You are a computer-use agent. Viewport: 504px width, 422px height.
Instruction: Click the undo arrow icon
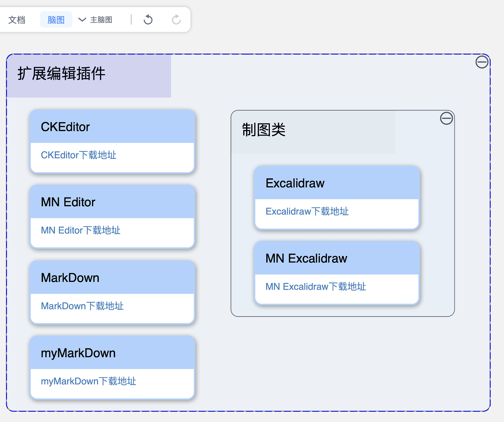(148, 20)
